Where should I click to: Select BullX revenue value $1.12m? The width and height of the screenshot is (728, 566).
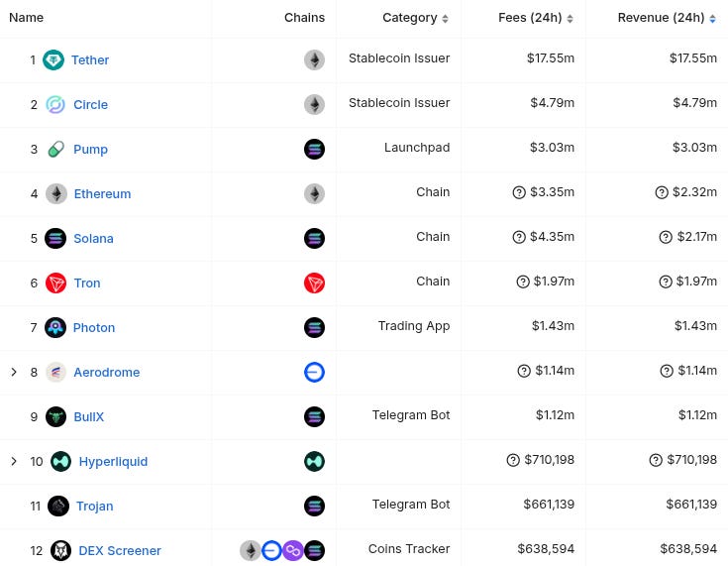pyautogui.click(x=698, y=415)
